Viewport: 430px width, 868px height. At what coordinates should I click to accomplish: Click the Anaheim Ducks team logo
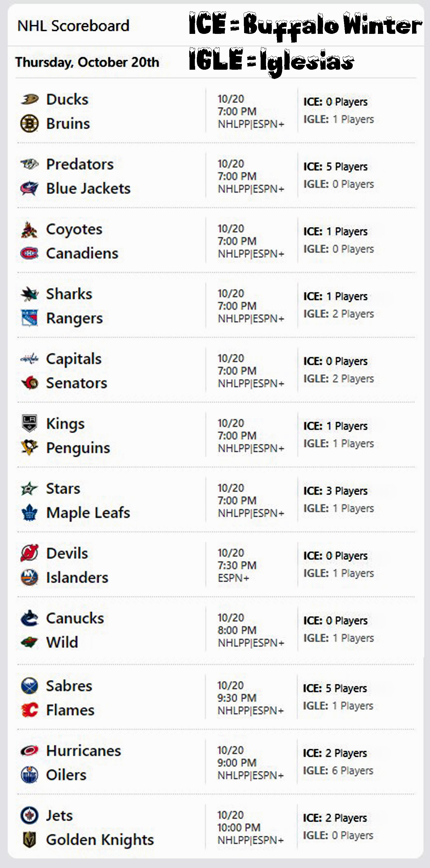tap(30, 99)
